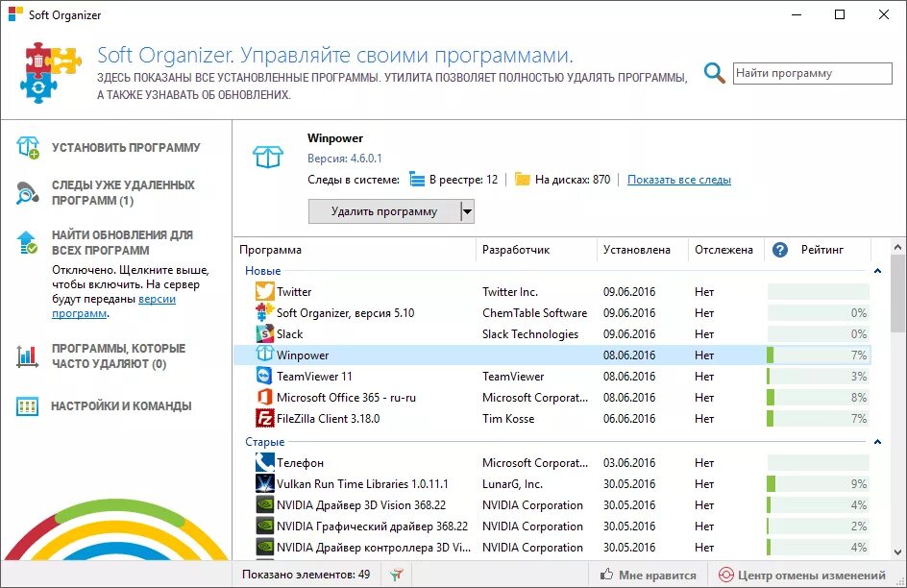Click the Найти программу search field
The image size is (907, 588).
[812, 73]
